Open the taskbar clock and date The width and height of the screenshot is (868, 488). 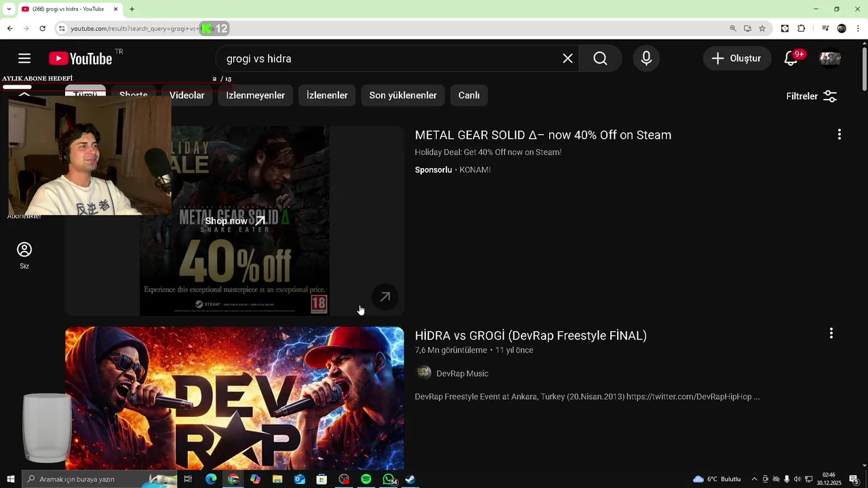(829, 479)
